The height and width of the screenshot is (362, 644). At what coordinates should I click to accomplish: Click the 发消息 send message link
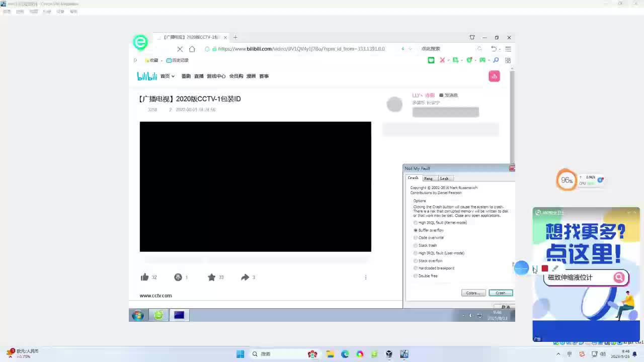[448, 95]
